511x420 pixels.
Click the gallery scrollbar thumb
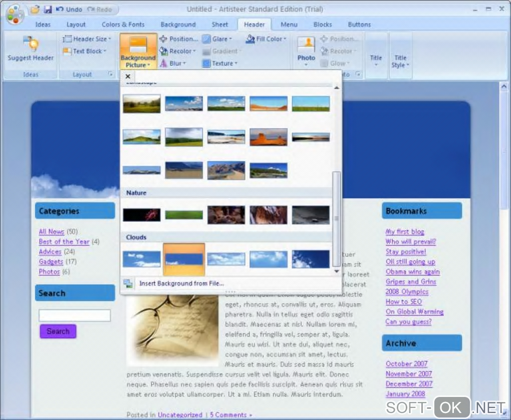[337, 219]
